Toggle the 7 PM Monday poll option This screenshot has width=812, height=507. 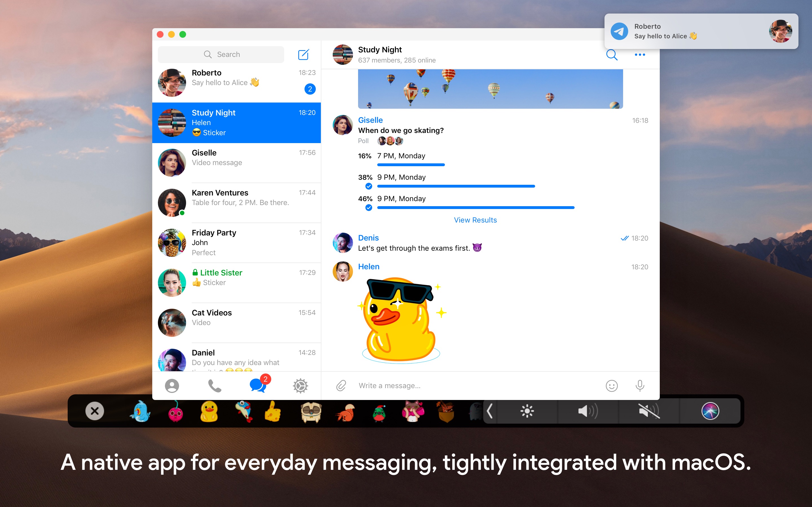400,155
